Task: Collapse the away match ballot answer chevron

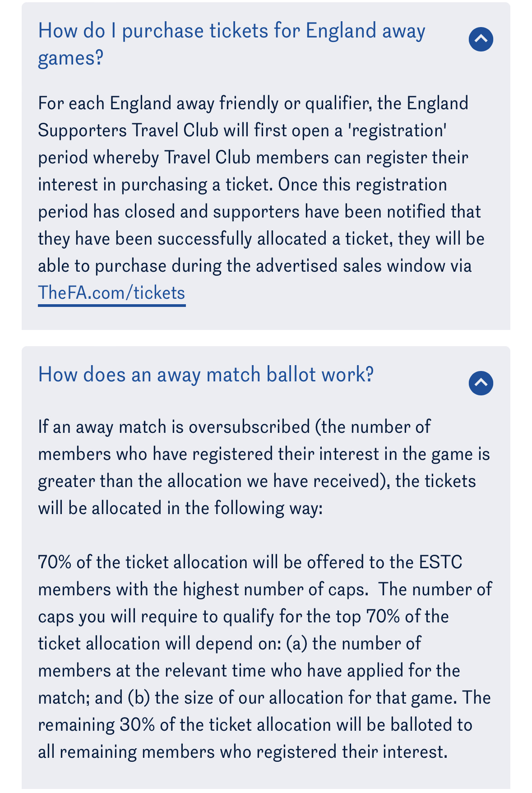Action: pos(481,383)
